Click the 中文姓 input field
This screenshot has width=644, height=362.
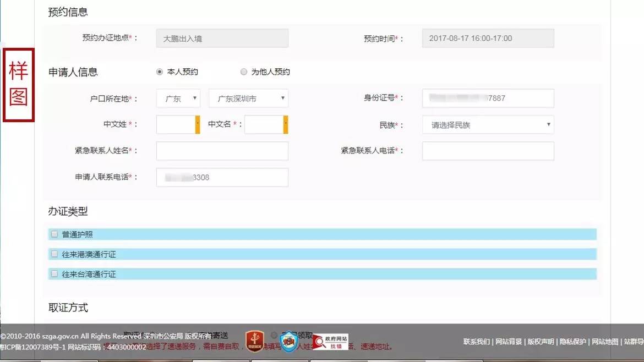[176, 125]
